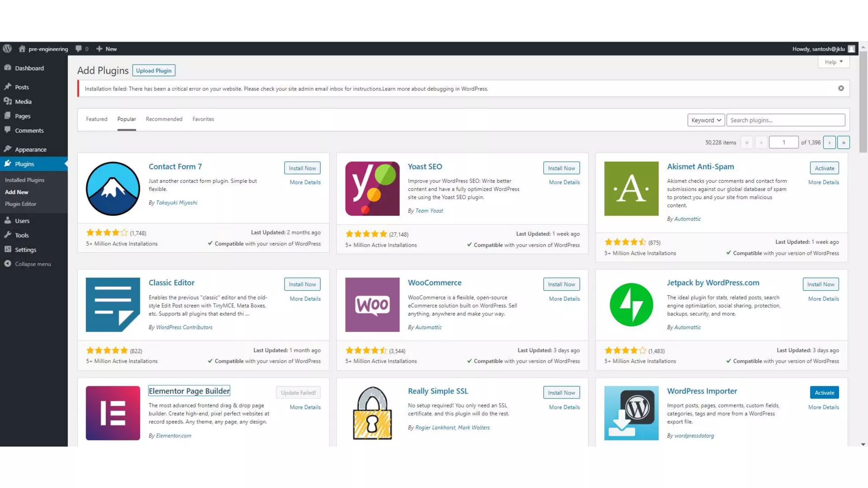Click into the Search plugins field
The image size is (868, 488).
[785, 120]
